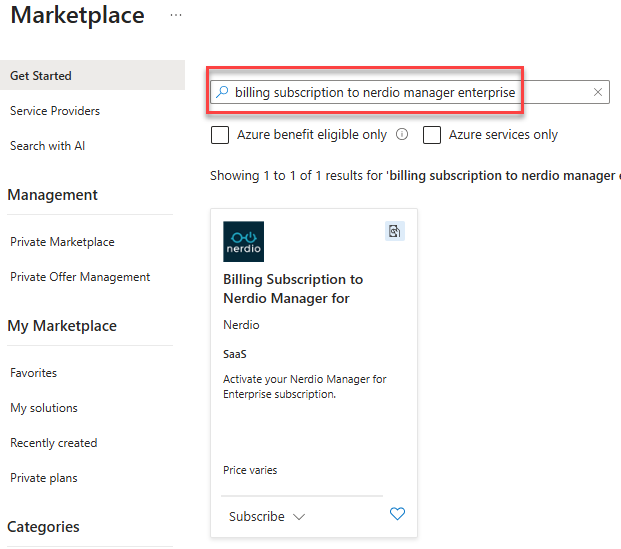Image resolution: width=621 pixels, height=549 pixels.
Task: Open the Marketplace ellipsis menu
Action: pyautogui.click(x=176, y=15)
